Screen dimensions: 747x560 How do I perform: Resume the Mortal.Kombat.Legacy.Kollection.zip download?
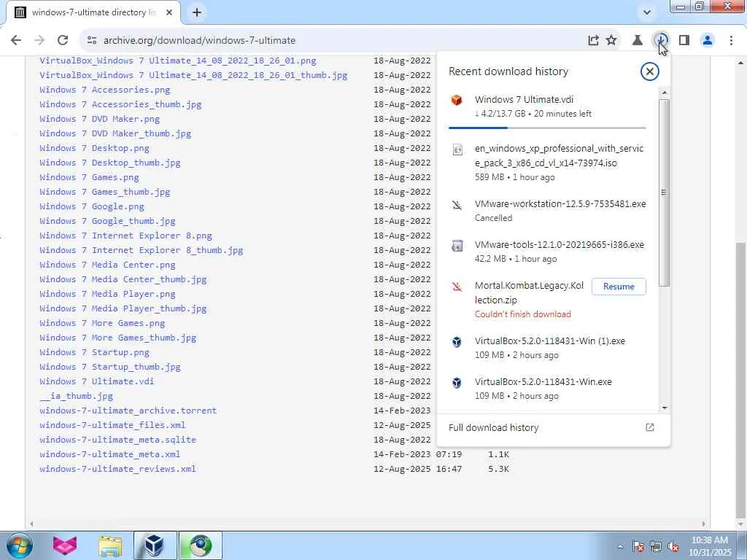(x=619, y=286)
